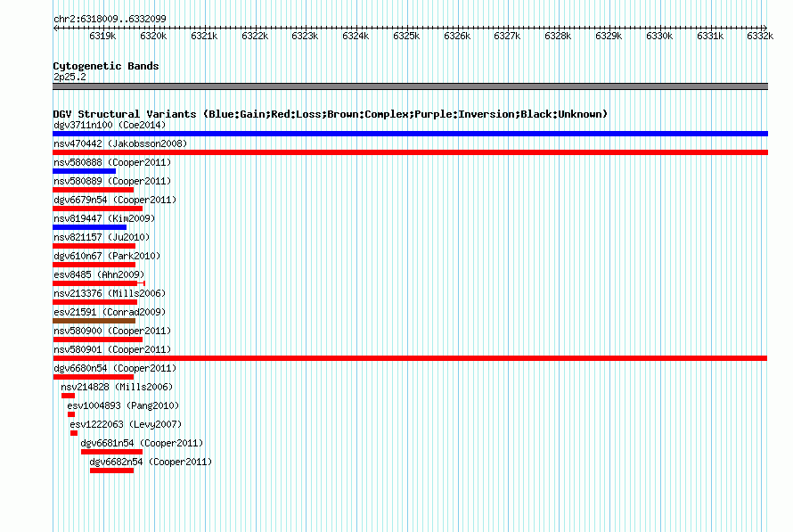Image resolution: width=793 pixels, height=532 pixels.
Task: Select the tiny red esv1004893 bar
Action: click(x=71, y=414)
